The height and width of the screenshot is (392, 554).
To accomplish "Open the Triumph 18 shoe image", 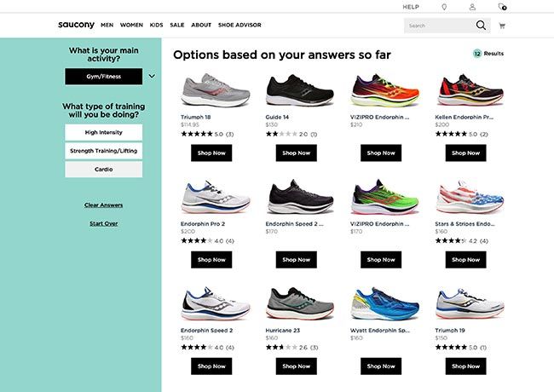I will coord(215,90).
